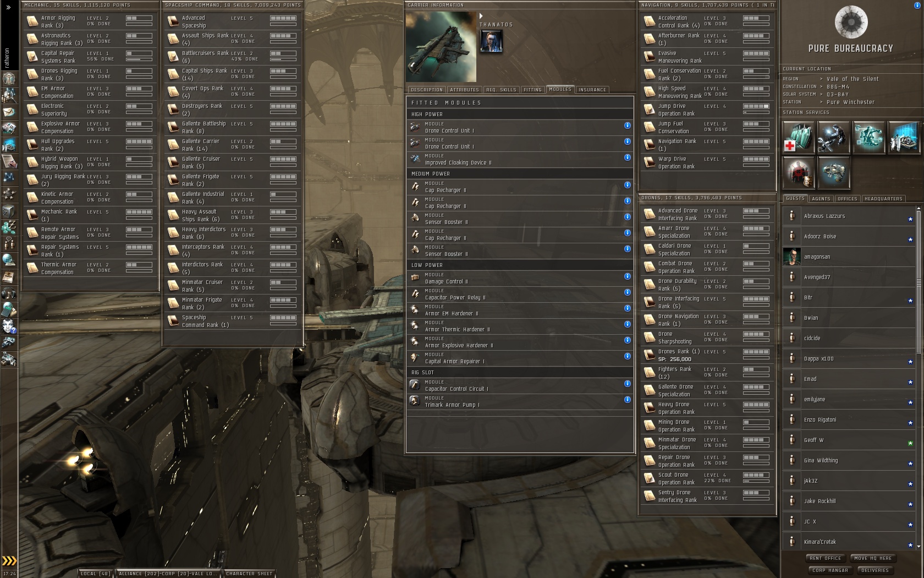Open the Bounty Office station service
Image resolution: width=924 pixels, height=578 pixels.
[x=799, y=172]
